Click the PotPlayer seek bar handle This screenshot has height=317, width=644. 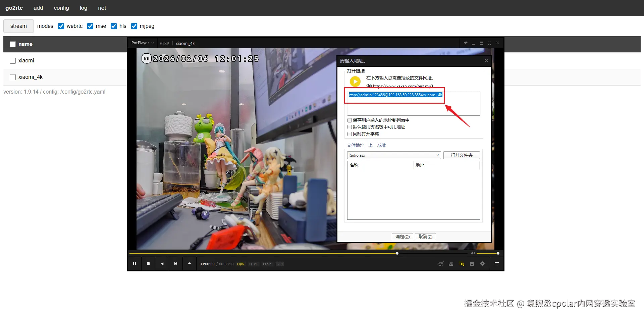click(397, 253)
